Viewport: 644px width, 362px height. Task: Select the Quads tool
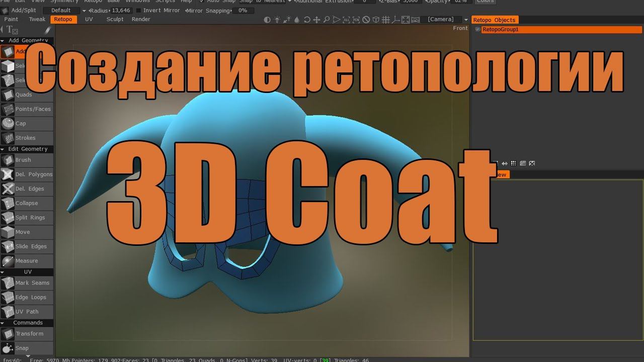27,95
